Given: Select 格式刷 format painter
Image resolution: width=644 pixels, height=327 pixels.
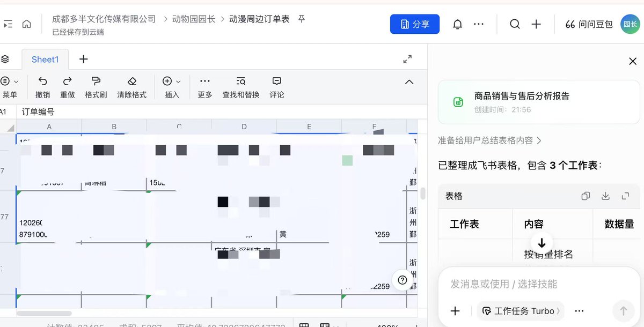Looking at the screenshot, I should tap(96, 87).
